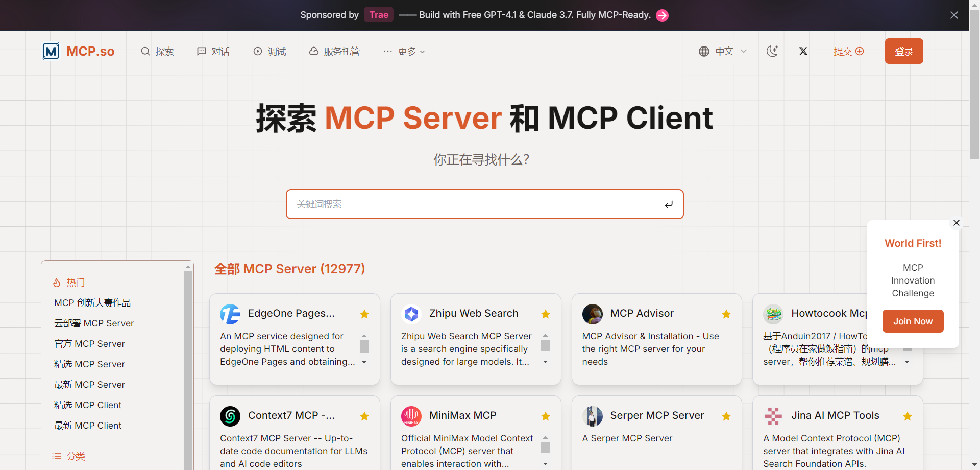Click down arrow in MiniMax description scrollbar

click(x=546, y=464)
